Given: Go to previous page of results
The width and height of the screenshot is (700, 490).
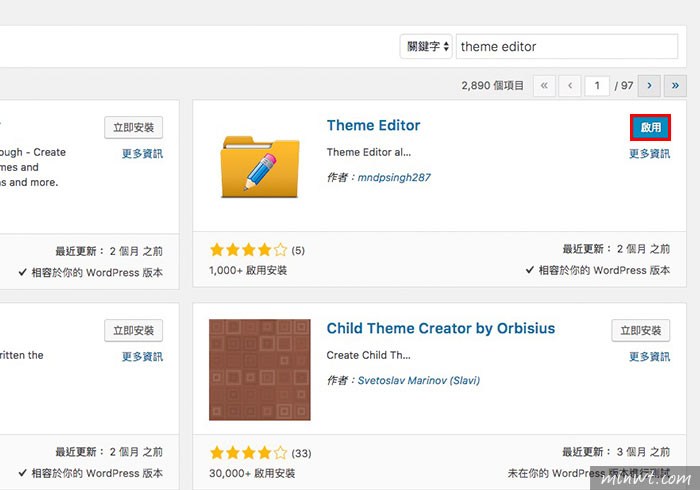Looking at the screenshot, I should click(570, 86).
